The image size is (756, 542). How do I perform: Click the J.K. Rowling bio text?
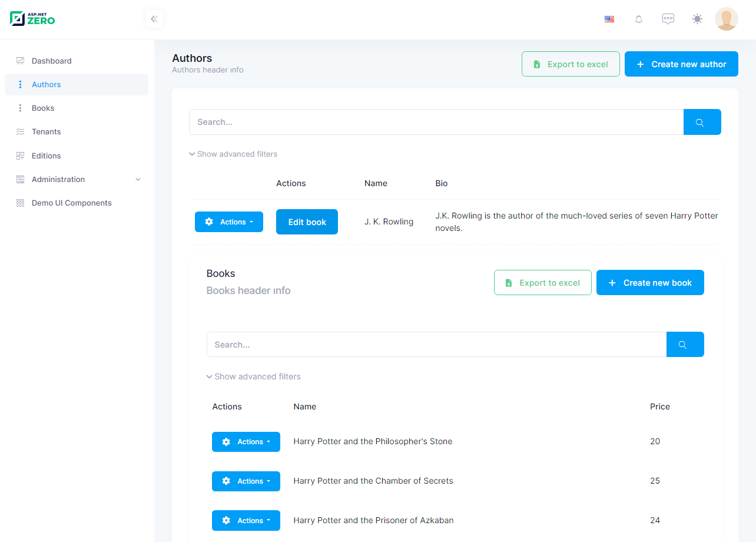point(576,222)
